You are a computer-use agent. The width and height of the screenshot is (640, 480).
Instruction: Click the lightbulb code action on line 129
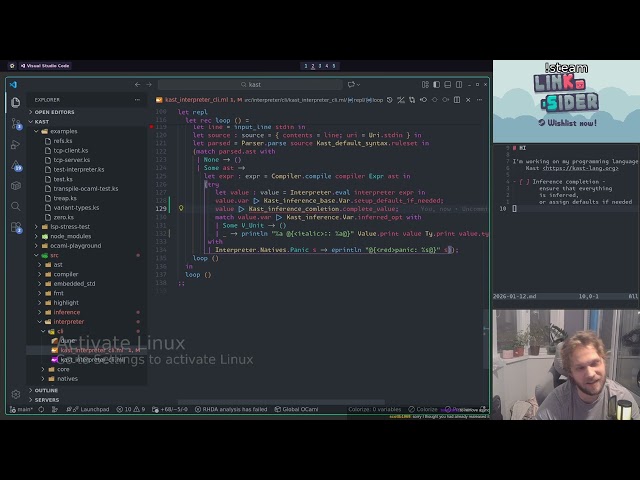(181, 208)
